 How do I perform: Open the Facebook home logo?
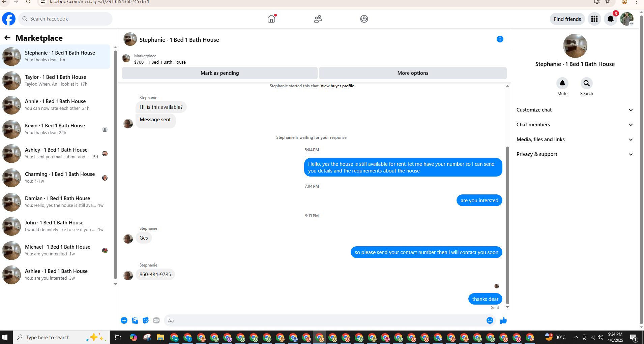coord(9,19)
